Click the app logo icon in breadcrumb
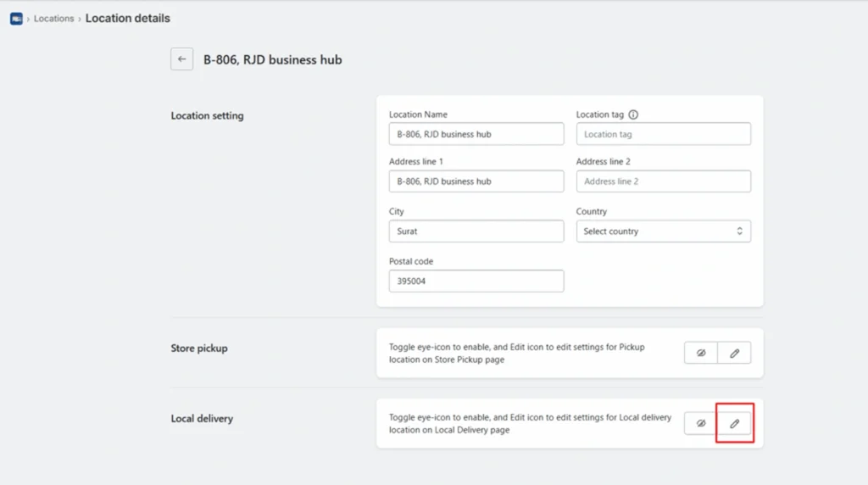 16,18
